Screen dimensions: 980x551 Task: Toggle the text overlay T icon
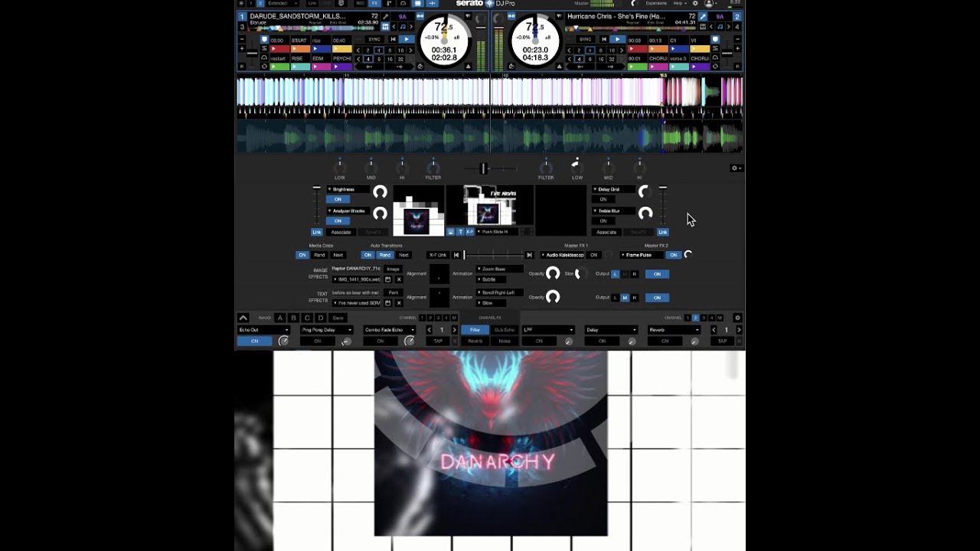point(460,232)
